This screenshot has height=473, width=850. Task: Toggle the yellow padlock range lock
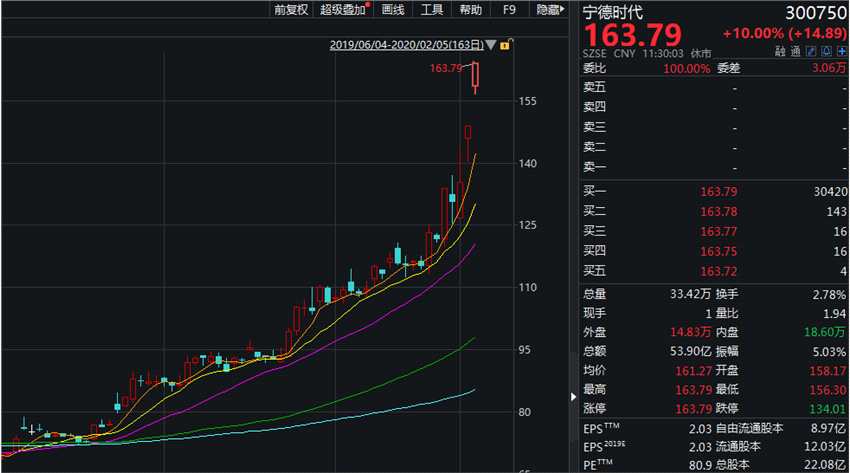click(x=505, y=45)
